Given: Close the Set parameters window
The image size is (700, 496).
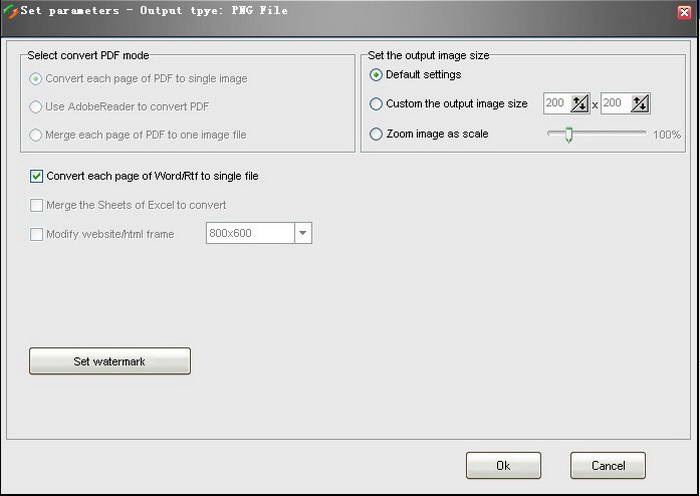Looking at the screenshot, I should [x=684, y=13].
